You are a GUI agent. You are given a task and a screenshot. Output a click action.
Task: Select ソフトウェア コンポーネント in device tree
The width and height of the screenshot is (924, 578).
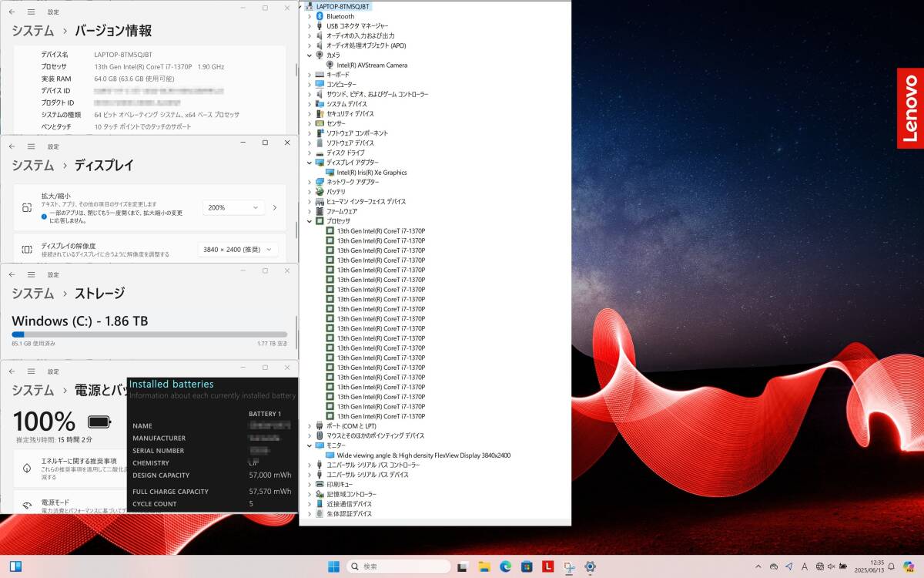pos(357,133)
